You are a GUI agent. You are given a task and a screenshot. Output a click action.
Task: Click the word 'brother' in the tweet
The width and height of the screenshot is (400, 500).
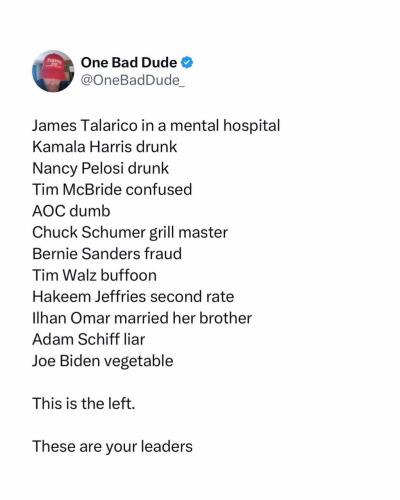pyautogui.click(x=225, y=318)
